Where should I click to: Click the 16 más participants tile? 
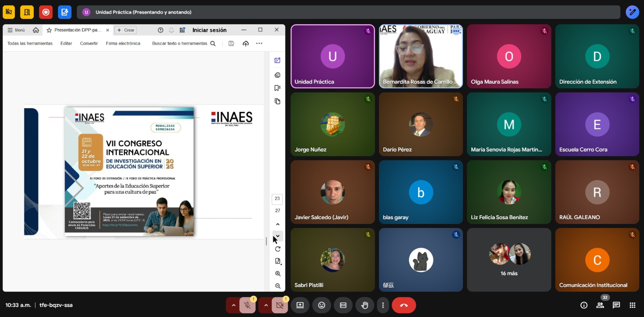509,260
